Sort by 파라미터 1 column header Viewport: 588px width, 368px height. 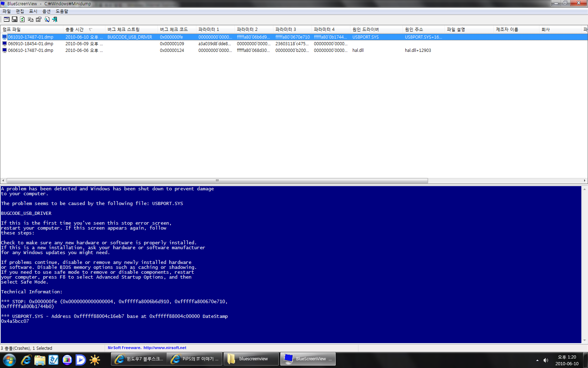click(215, 29)
